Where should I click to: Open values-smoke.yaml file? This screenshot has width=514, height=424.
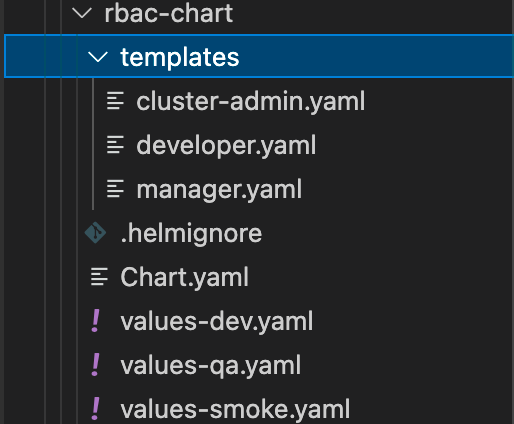click(x=235, y=409)
